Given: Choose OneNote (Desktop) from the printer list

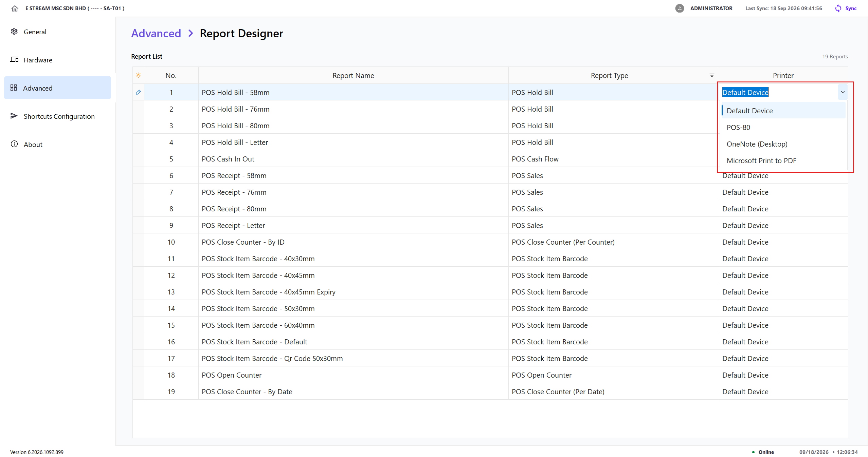Looking at the screenshot, I should point(783,144).
